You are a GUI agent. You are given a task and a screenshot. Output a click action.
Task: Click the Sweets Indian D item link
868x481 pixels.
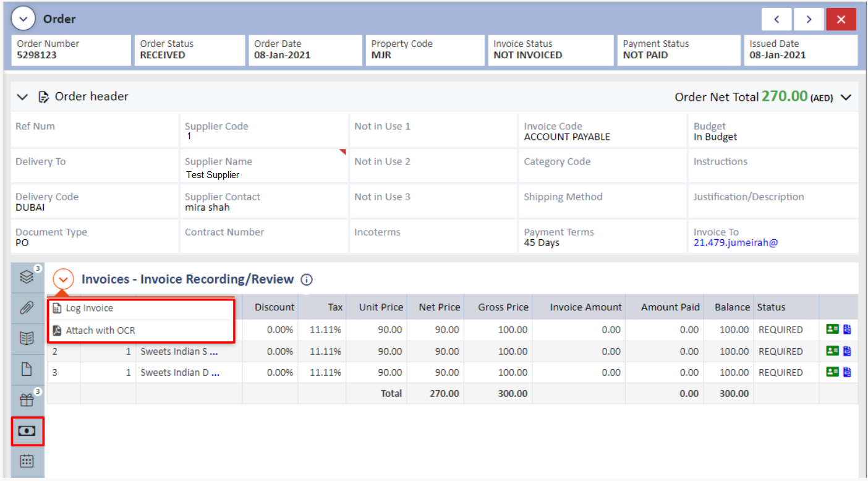pos(179,372)
